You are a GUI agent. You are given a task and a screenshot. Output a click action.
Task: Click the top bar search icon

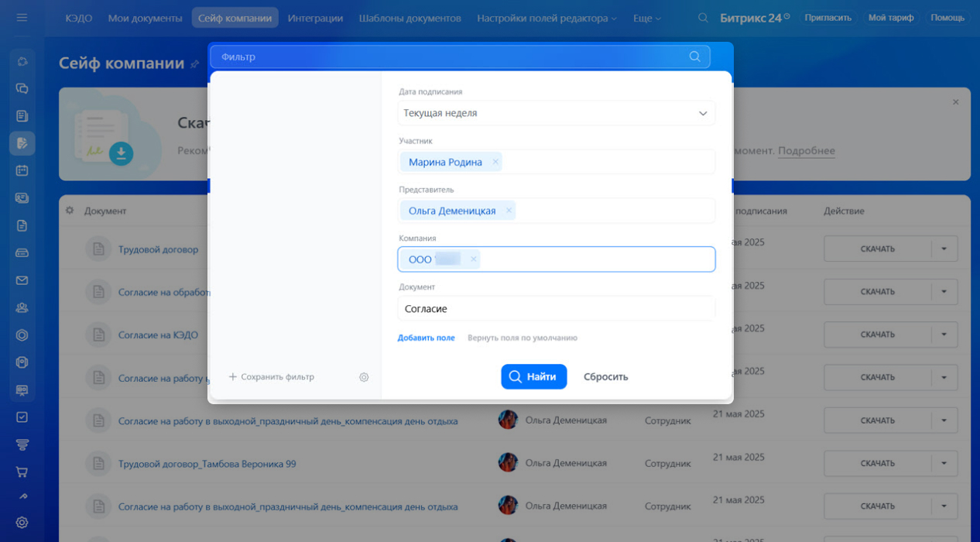[x=703, y=18]
